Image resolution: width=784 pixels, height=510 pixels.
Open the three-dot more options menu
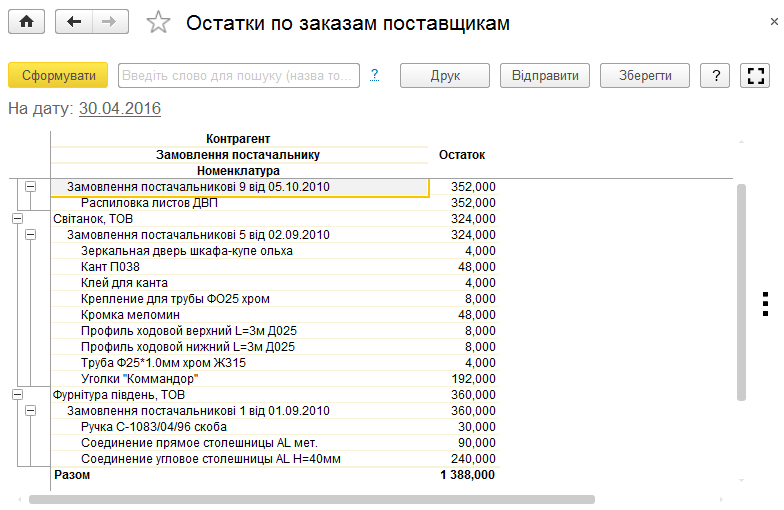[x=766, y=304]
